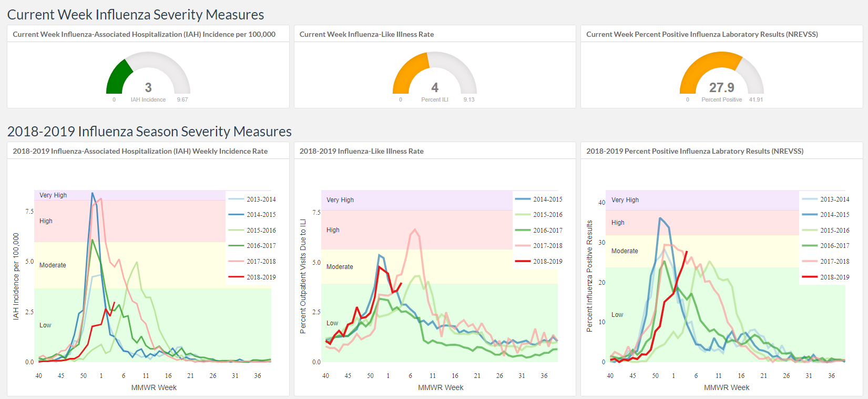The width and height of the screenshot is (868, 399).
Task: Click the "Very High" band label in NREVSS season chart
Action: [x=625, y=200]
